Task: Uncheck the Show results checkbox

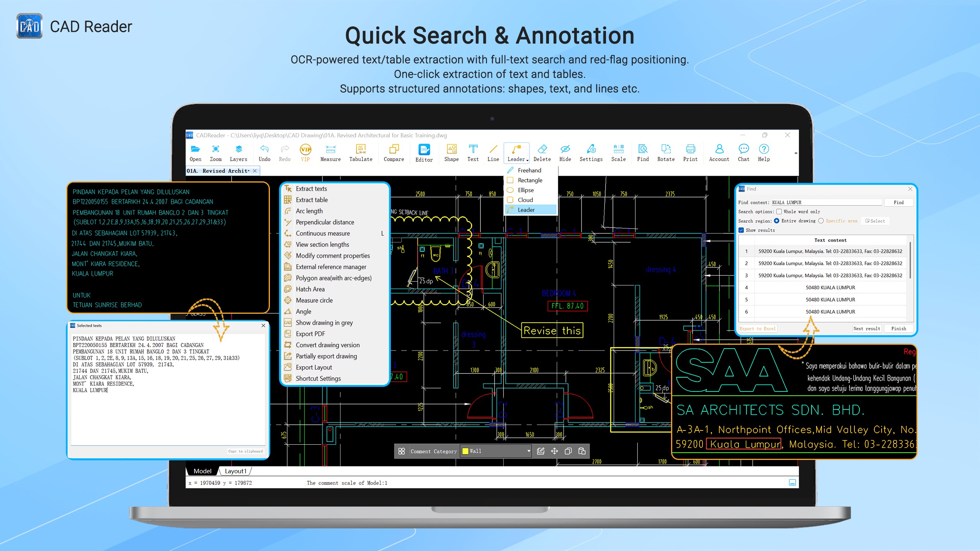Action: (x=741, y=230)
